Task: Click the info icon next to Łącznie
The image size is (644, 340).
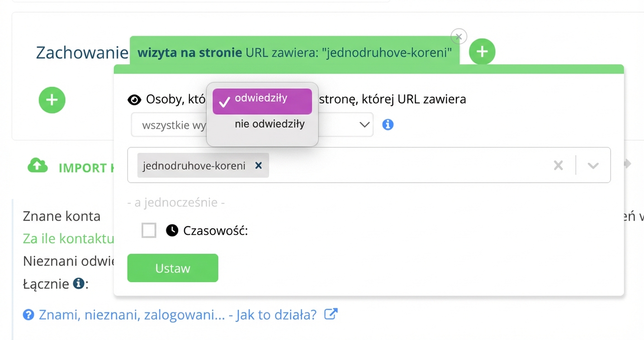Action: click(79, 283)
